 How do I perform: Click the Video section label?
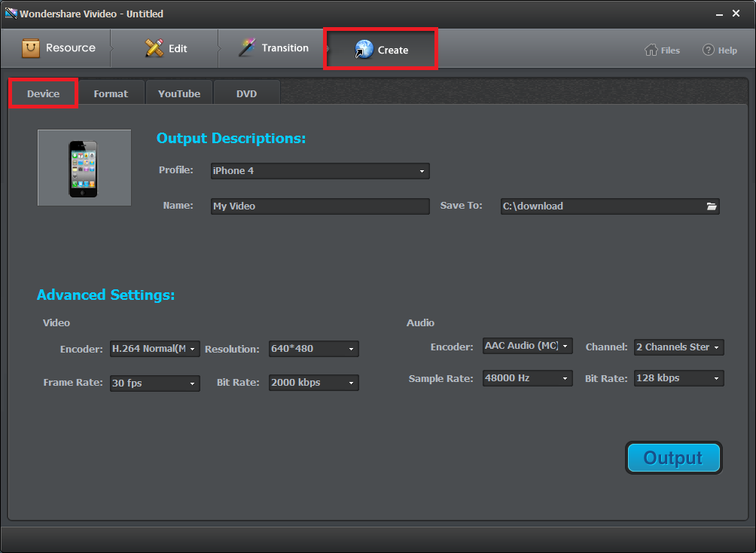(x=56, y=322)
